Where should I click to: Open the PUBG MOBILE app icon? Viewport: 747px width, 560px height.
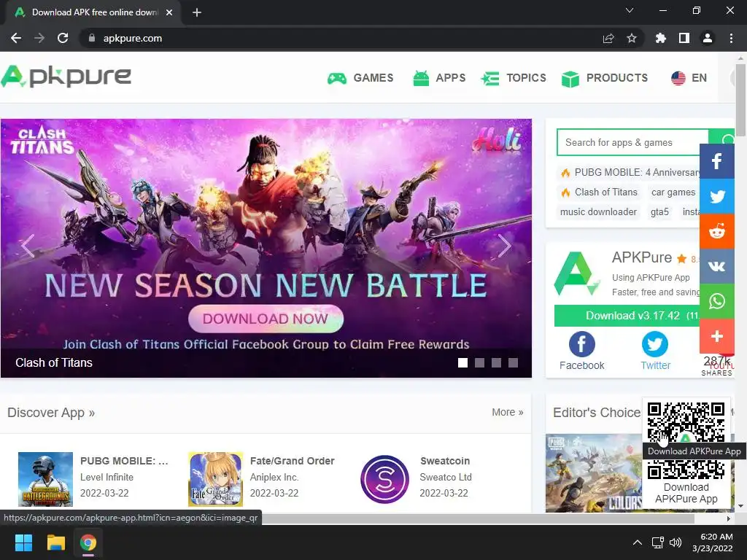[x=45, y=479]
